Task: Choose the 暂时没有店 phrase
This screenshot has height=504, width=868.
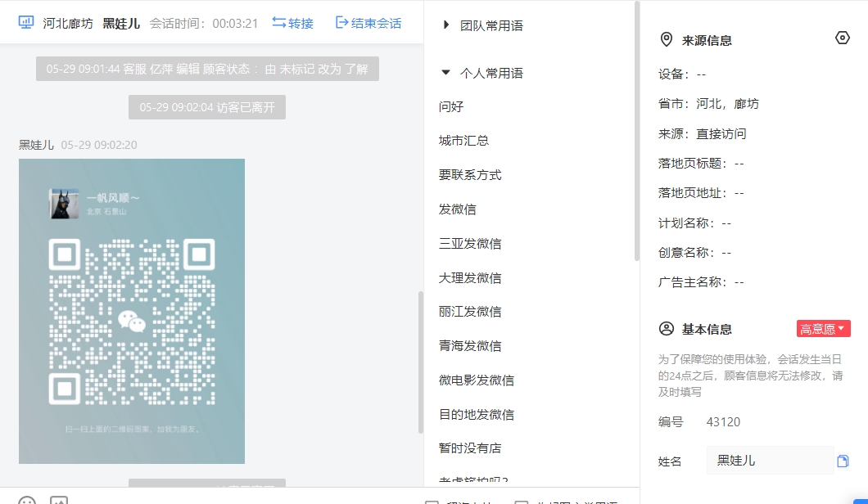Action: click(x=470, y=448)
